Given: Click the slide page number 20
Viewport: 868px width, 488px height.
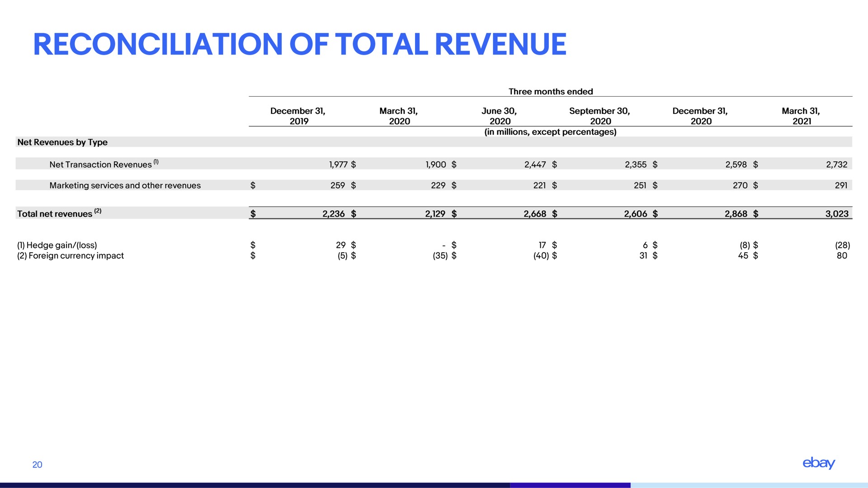Looking at the screenshot, I should tap(38, 465).
